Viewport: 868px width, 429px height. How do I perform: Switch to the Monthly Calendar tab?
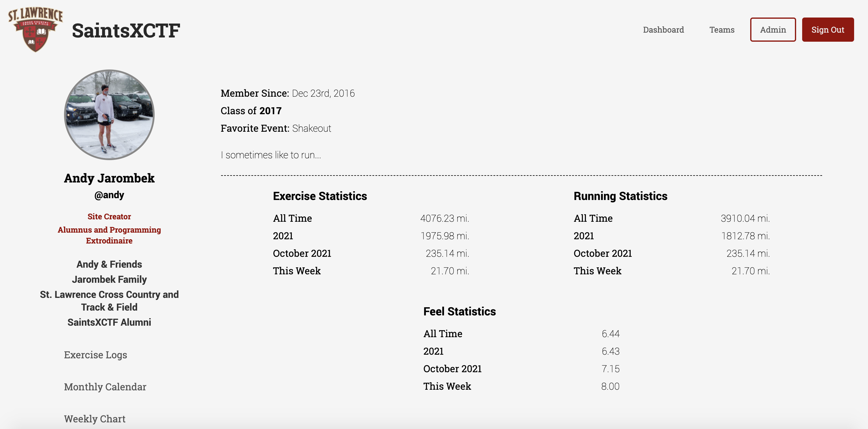tap(105, 386)
